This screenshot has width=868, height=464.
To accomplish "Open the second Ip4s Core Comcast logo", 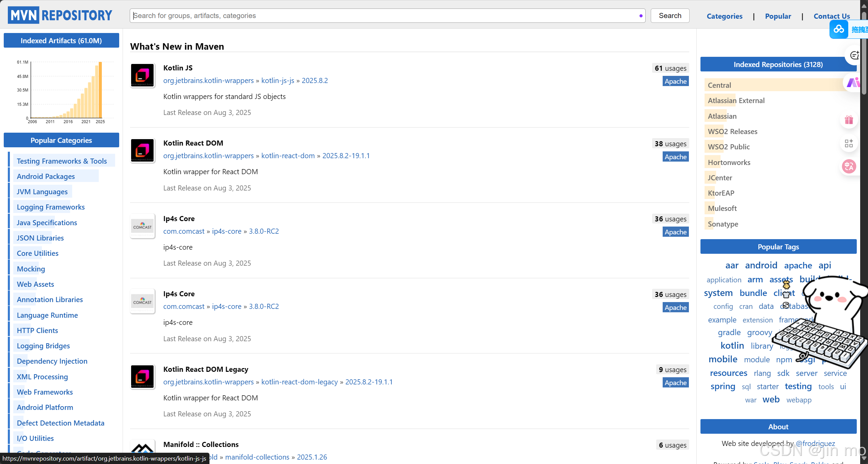I will 142,301.
